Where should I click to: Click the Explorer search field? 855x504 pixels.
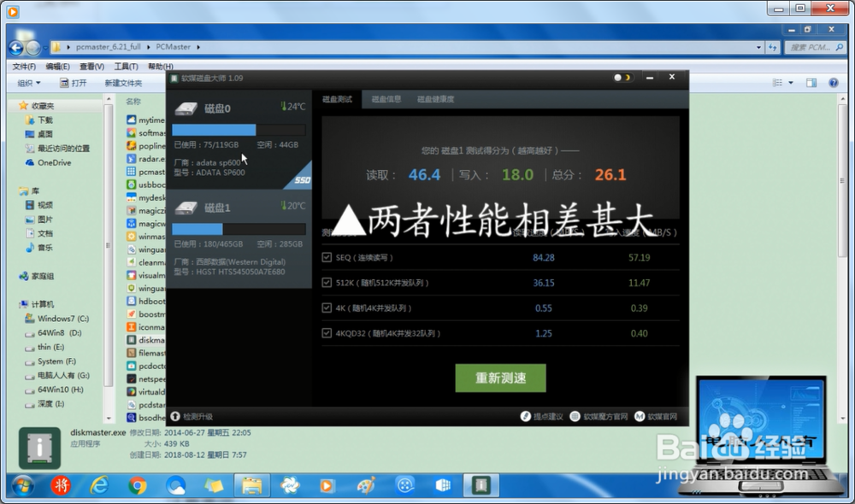click(x=815, y=47)
